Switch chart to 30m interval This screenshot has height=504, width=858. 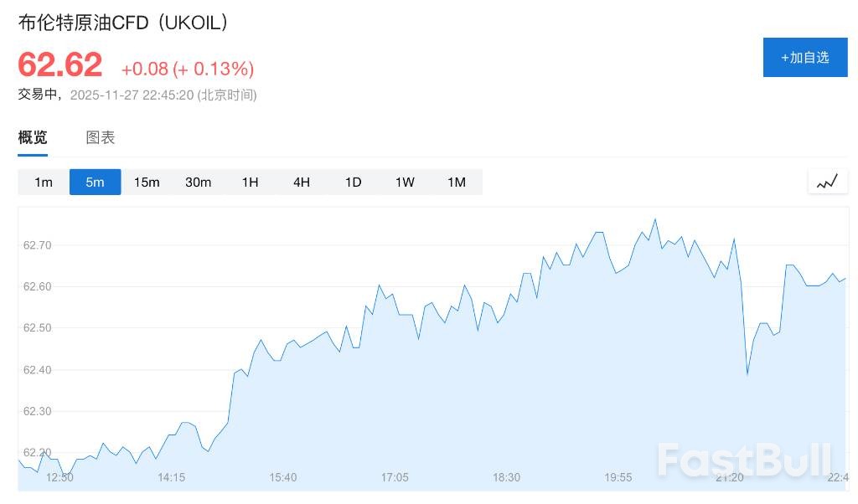click(199, 182)
